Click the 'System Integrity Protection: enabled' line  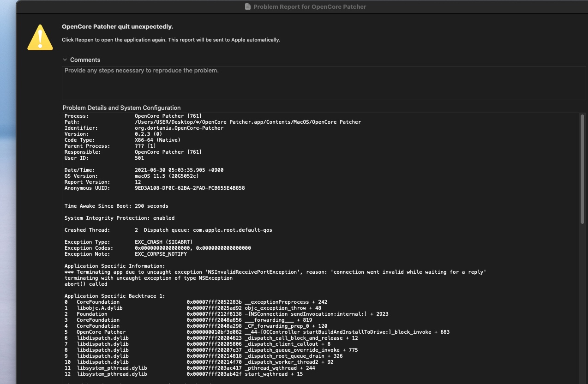(x=120, y=218)
